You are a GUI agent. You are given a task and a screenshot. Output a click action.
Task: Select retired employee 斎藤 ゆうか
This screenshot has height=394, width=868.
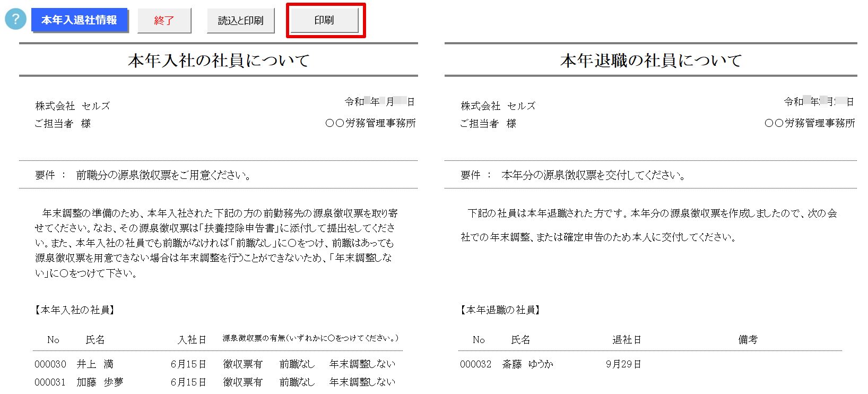527,364
